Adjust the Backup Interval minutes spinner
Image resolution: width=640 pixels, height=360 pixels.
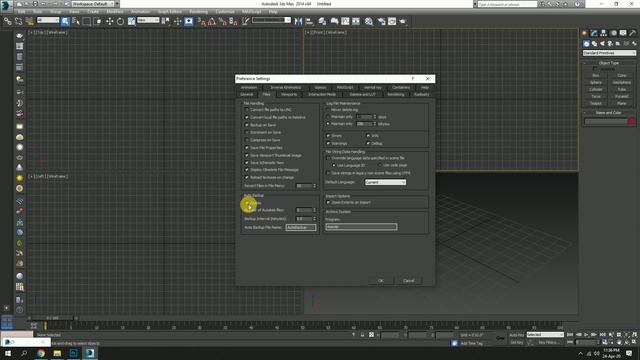314,219
